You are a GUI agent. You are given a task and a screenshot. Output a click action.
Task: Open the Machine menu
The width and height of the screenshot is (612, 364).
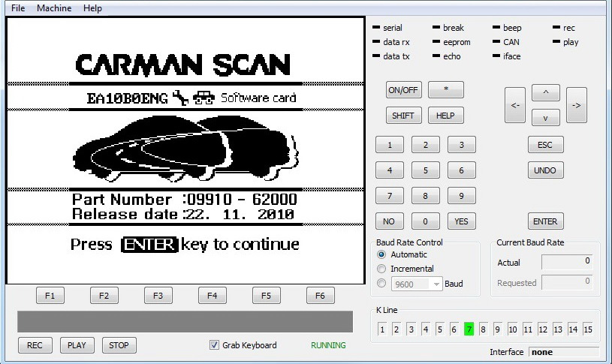tap(54, 8)
